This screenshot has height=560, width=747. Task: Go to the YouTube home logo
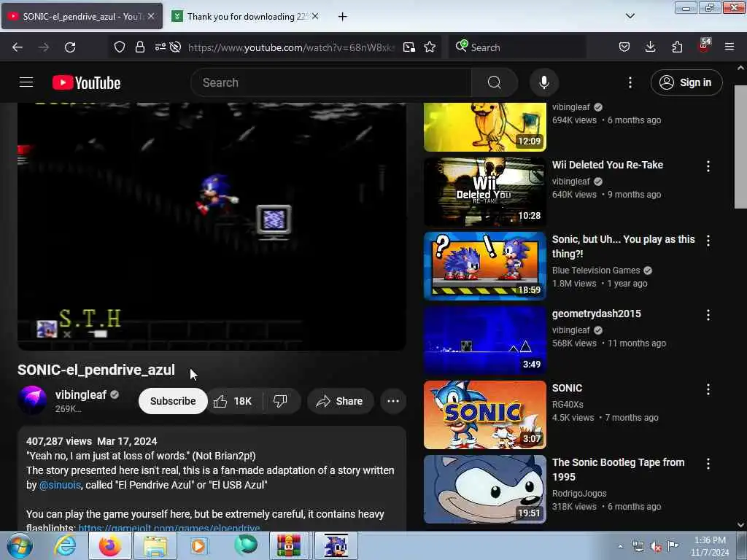86,82
